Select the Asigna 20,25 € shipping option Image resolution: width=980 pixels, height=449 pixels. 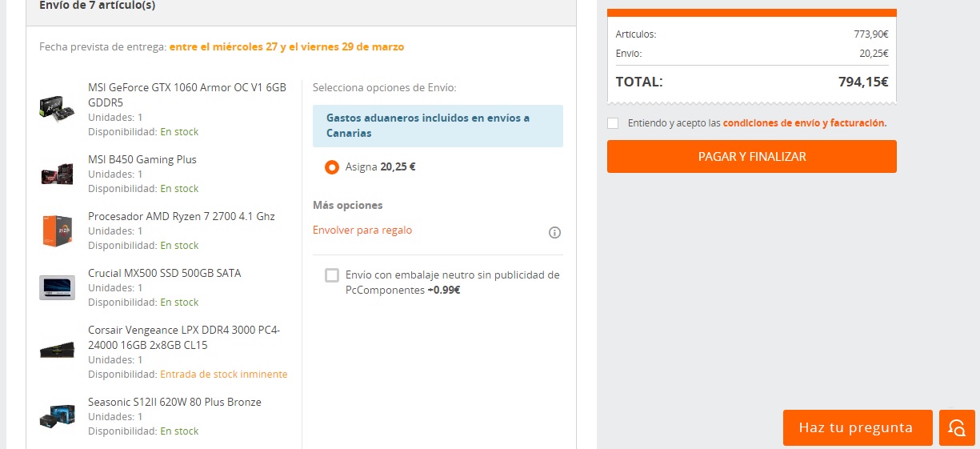pyautogui.click(x=332, y=167)
